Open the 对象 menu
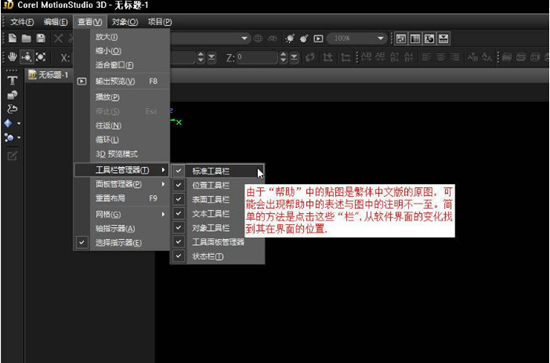This screenshot has height=363, width=550. pyautogui.click(x=125, y=22)
